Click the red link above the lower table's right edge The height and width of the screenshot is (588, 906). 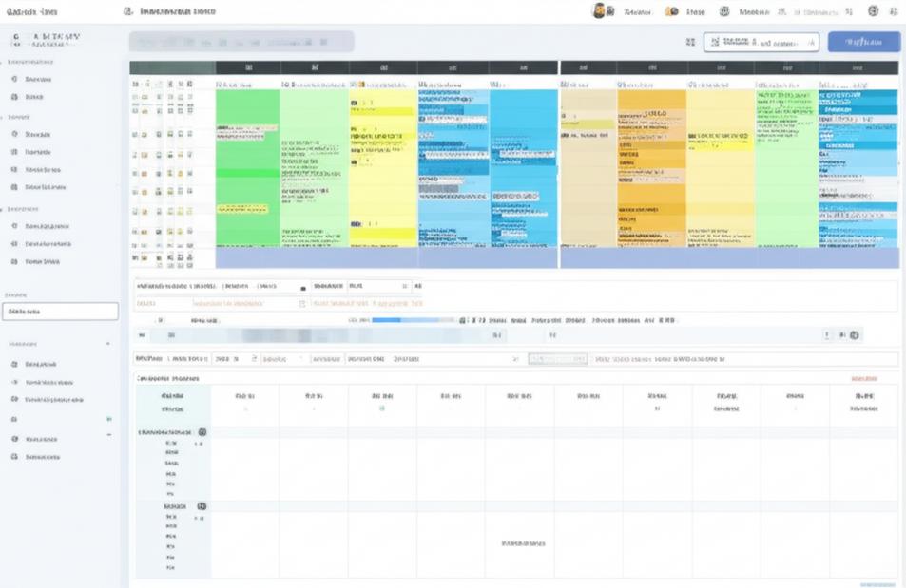click(862, 378)
